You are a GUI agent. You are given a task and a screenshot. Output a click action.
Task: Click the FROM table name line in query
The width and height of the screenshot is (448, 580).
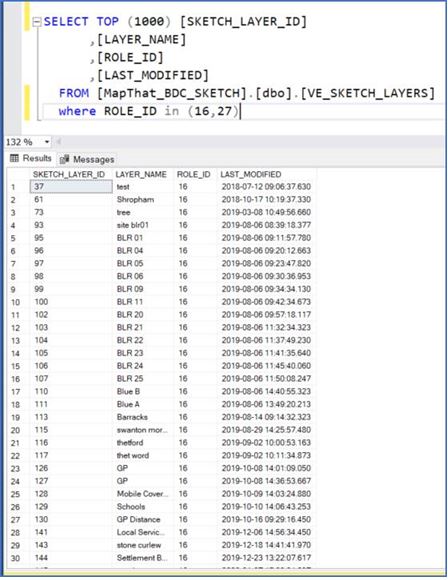pos(247,93)
